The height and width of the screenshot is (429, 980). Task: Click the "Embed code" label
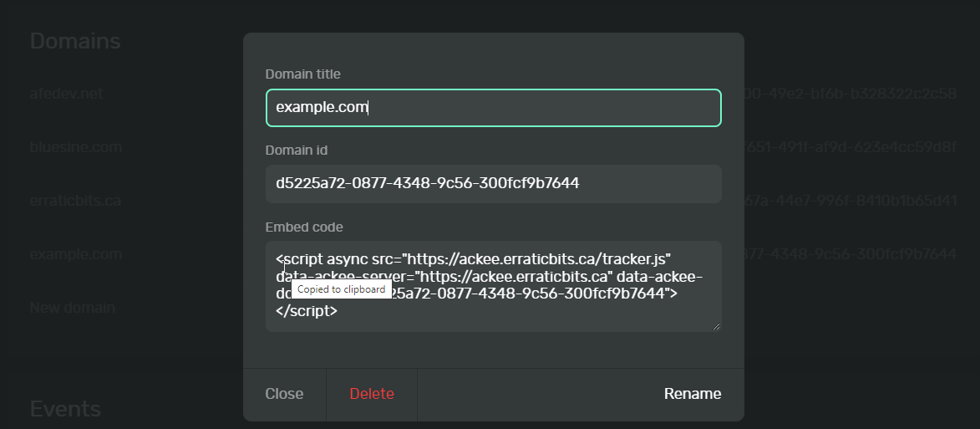pos(304,227)
